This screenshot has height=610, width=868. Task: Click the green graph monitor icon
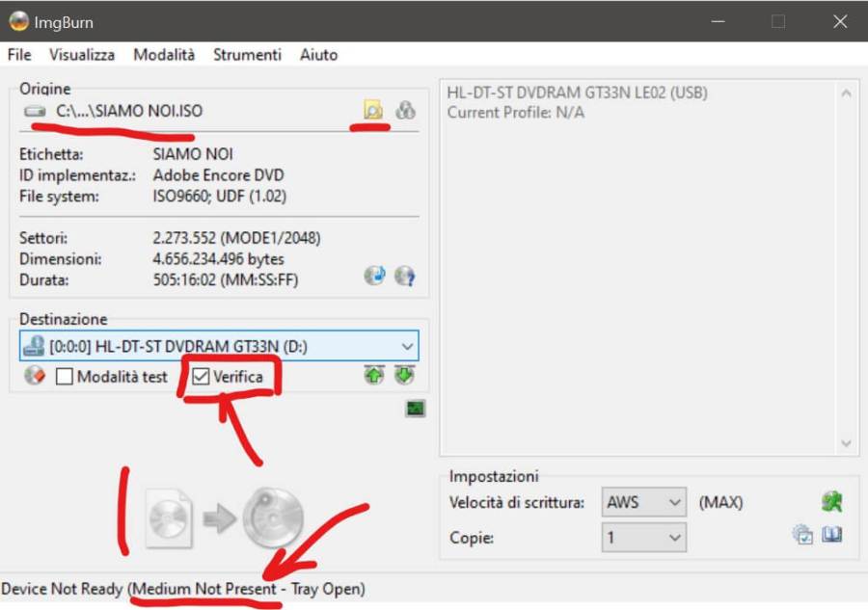(x=416, y=409)
